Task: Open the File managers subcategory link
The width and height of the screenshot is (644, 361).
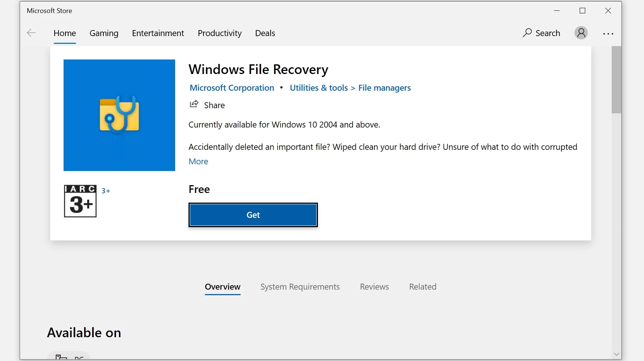Action: coord(384,88)
